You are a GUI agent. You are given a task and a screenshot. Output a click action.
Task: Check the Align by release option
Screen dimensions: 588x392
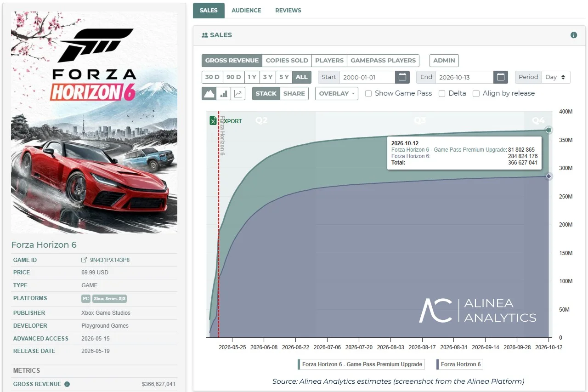(x=476, y=93)
